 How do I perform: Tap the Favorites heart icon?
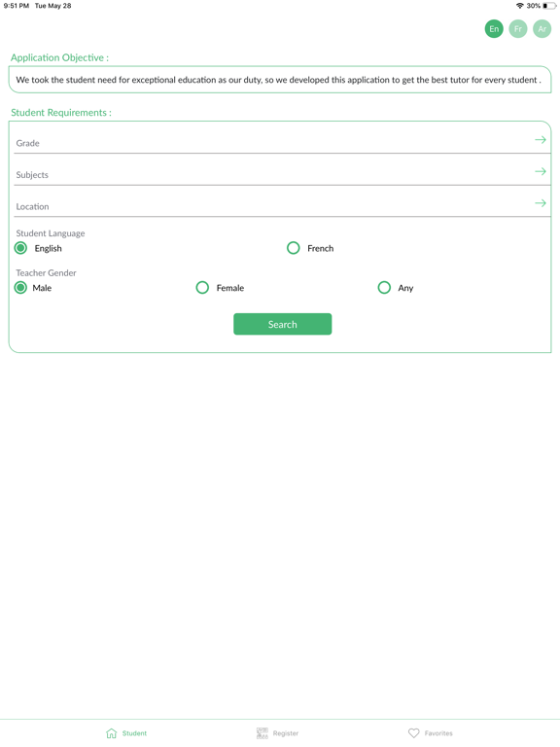coord(414,733)
